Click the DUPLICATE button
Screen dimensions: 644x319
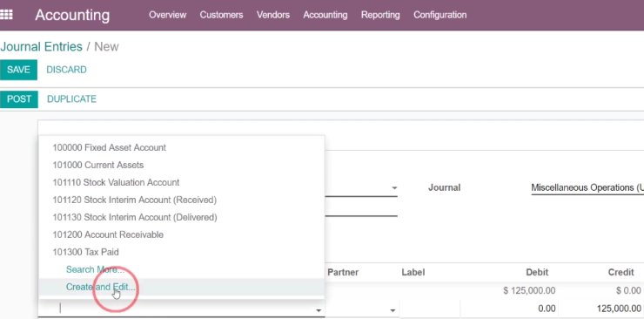point(72,99)
